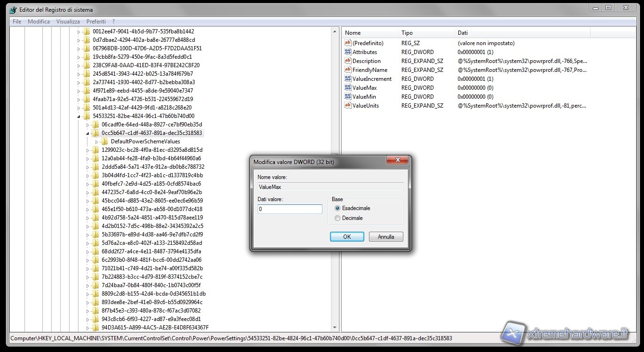
Task: Expand the 1299023c-bc28-4f0a-81ec-d3295a8d815d key
Action: click(87, 150)
